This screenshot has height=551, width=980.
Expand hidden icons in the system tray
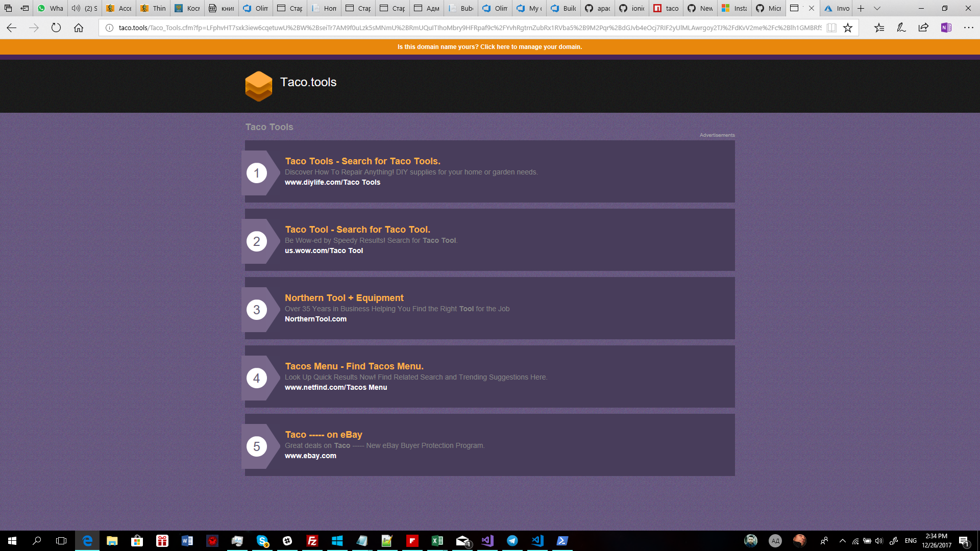[x=842, y=540]
